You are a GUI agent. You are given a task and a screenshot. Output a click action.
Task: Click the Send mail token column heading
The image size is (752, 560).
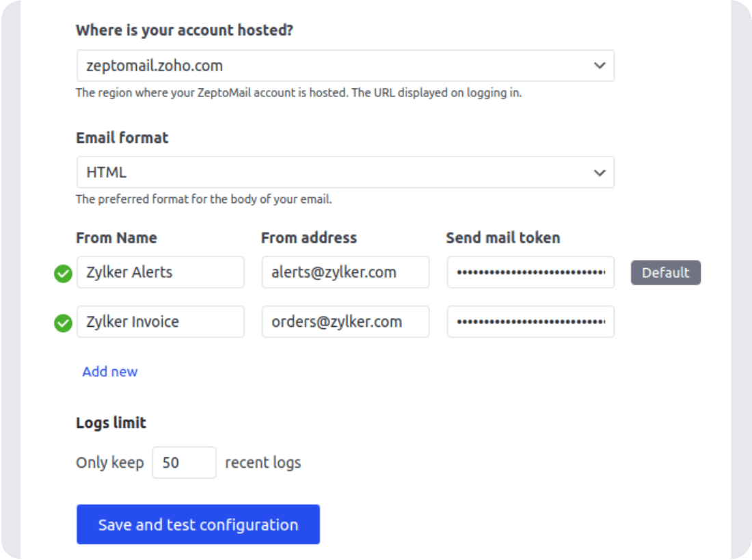click(503, 238)
